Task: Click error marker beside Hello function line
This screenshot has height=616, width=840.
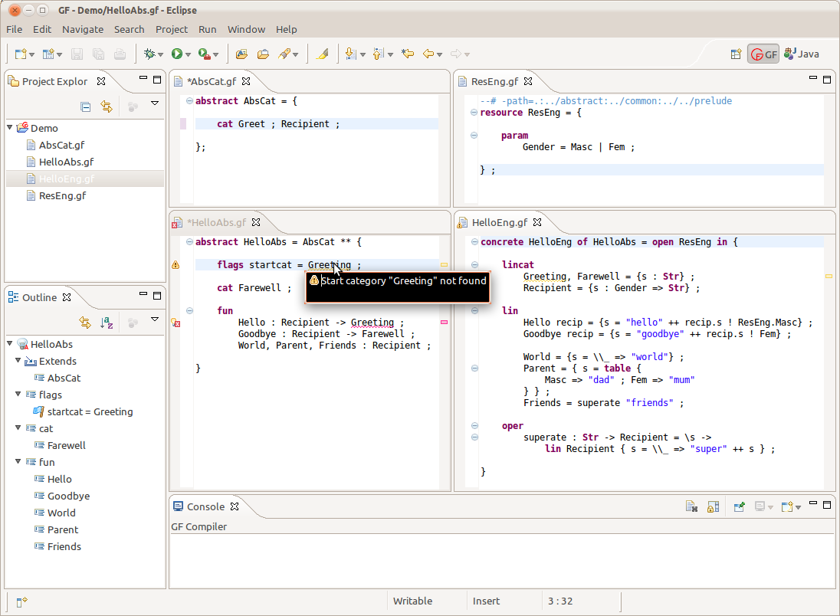Action: (176, 323)
